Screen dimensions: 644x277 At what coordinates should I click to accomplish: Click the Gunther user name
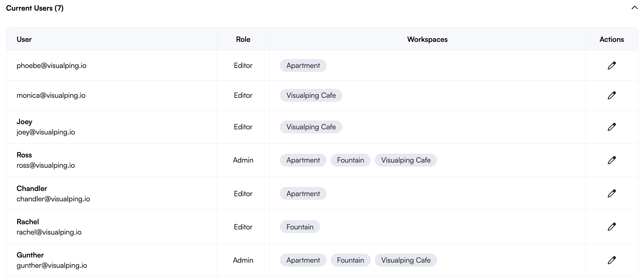(x=30, y=255)
